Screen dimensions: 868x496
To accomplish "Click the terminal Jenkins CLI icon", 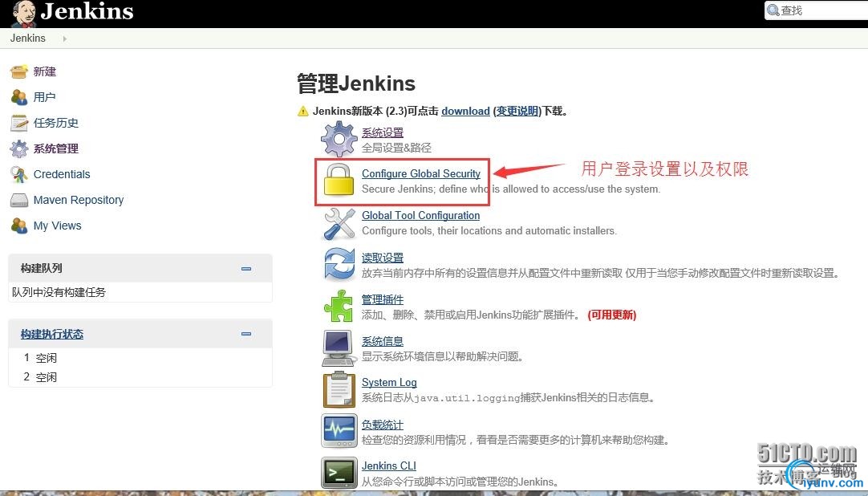I will coord(339,473).
